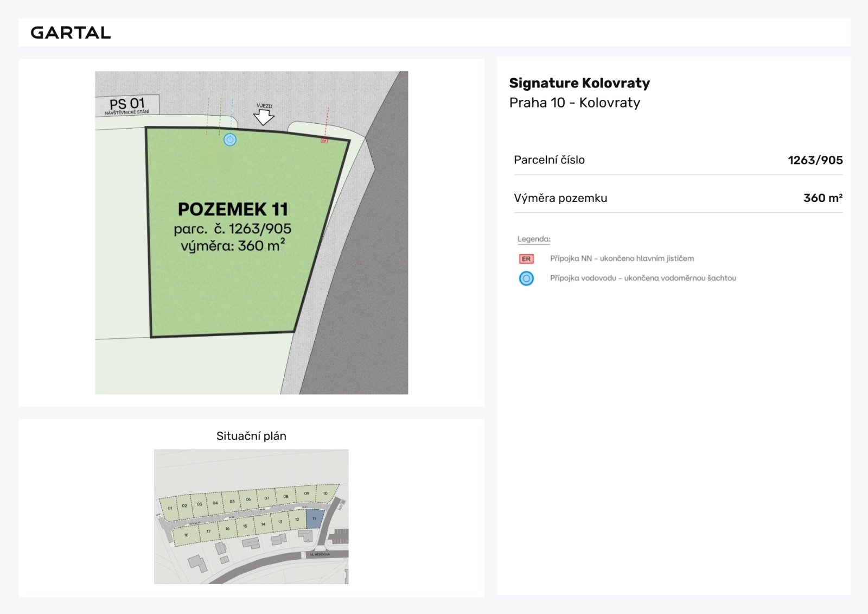Select plot 05 in the situation plan

232,501
